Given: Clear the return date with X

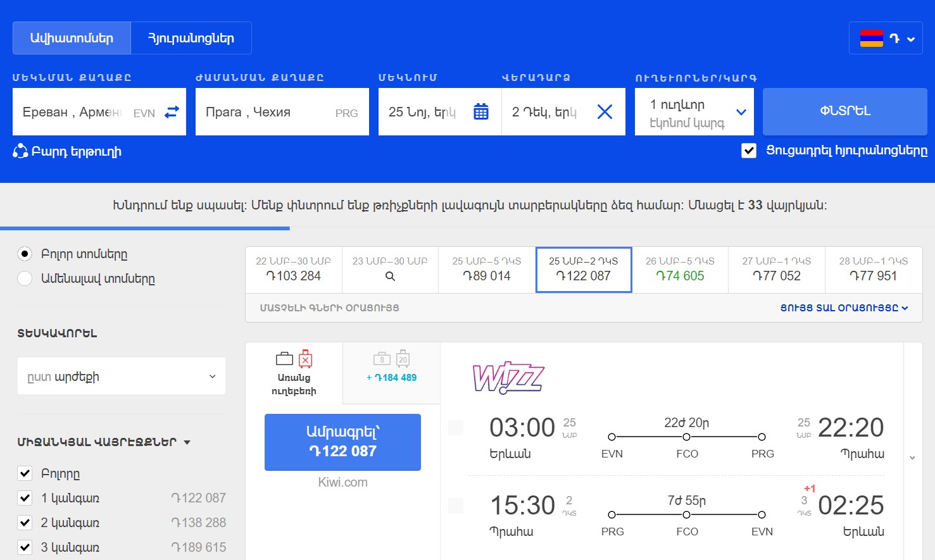Looking at the screenshot, I should point(605,112).
